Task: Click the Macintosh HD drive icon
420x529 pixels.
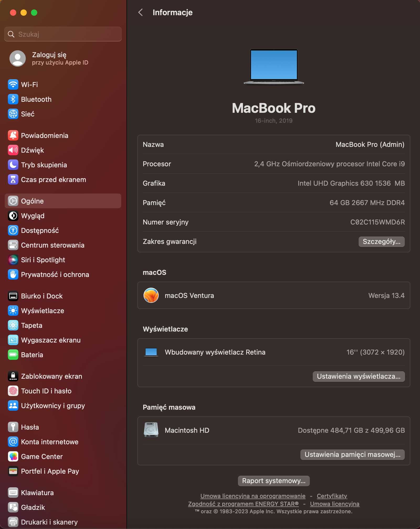Action: 151,430
